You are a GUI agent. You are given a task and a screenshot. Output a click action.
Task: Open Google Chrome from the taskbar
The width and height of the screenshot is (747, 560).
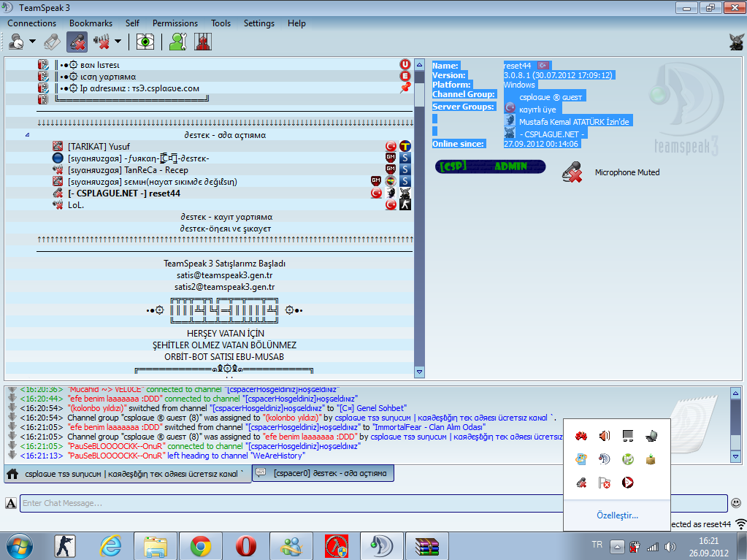click(x=201, y=546)
